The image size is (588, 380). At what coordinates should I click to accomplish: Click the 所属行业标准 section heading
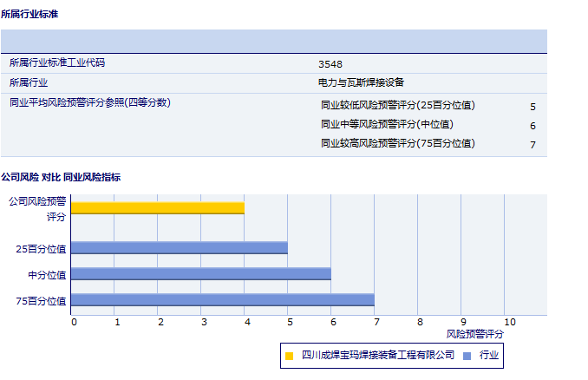tap(30, 15)
